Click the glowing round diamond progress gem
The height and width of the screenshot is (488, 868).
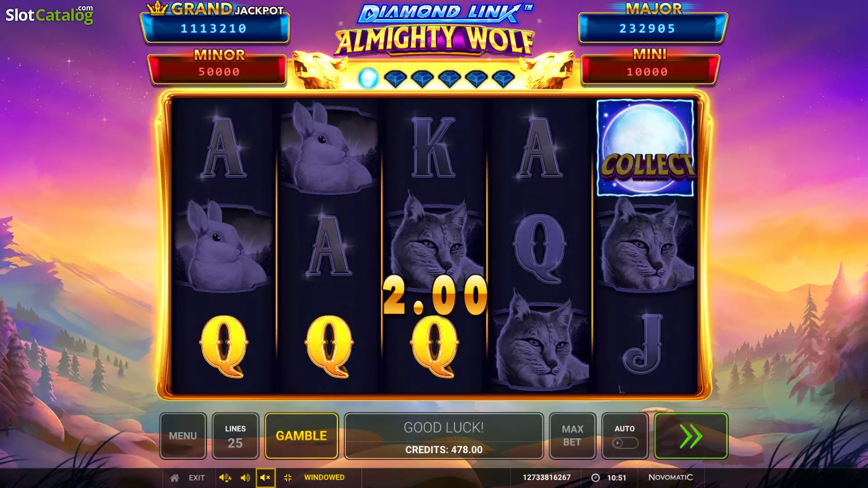point(368,79)
